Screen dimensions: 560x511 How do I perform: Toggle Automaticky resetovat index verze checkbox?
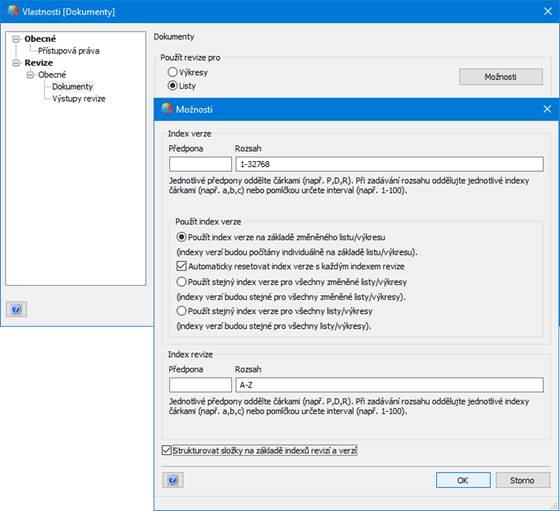coord(181,266)
